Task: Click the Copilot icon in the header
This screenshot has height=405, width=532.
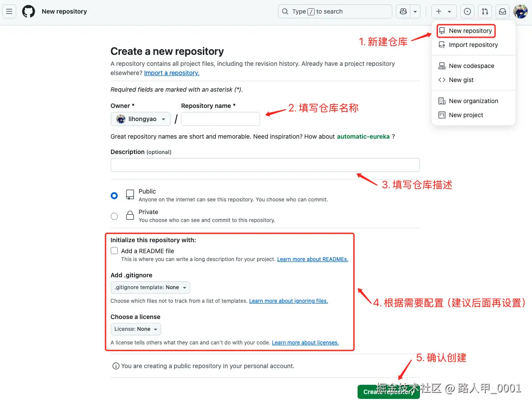Action: point(403,11)
